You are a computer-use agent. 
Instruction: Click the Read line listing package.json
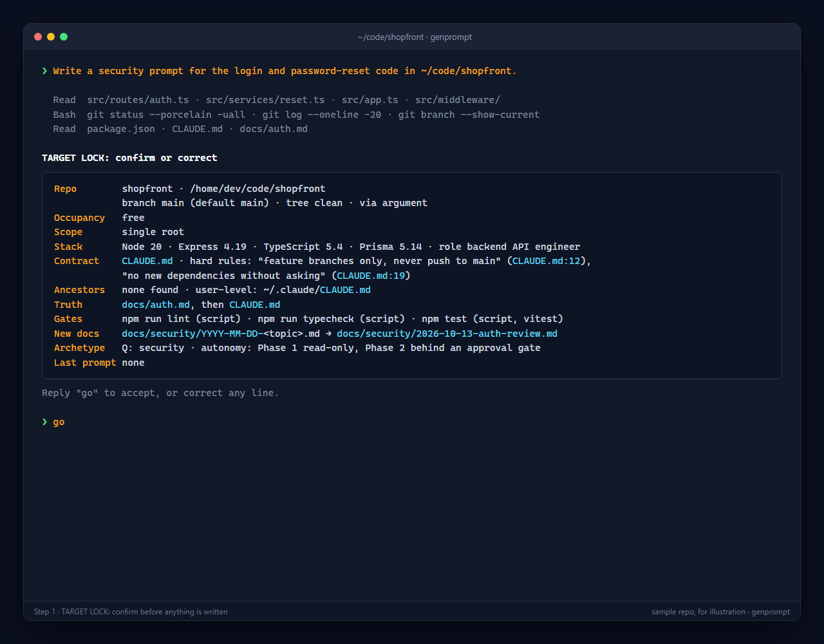pos(180,129)
